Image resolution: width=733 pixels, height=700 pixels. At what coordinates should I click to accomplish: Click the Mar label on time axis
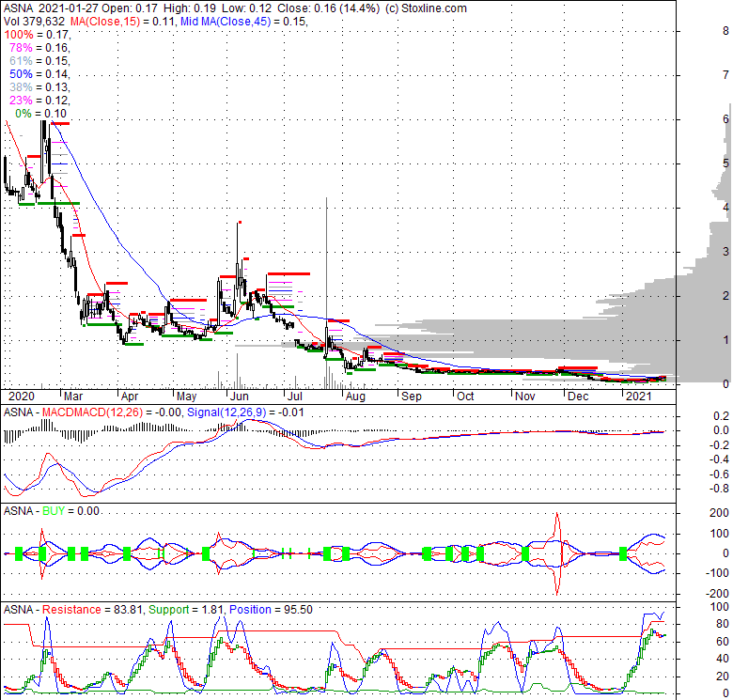[73, 397]
